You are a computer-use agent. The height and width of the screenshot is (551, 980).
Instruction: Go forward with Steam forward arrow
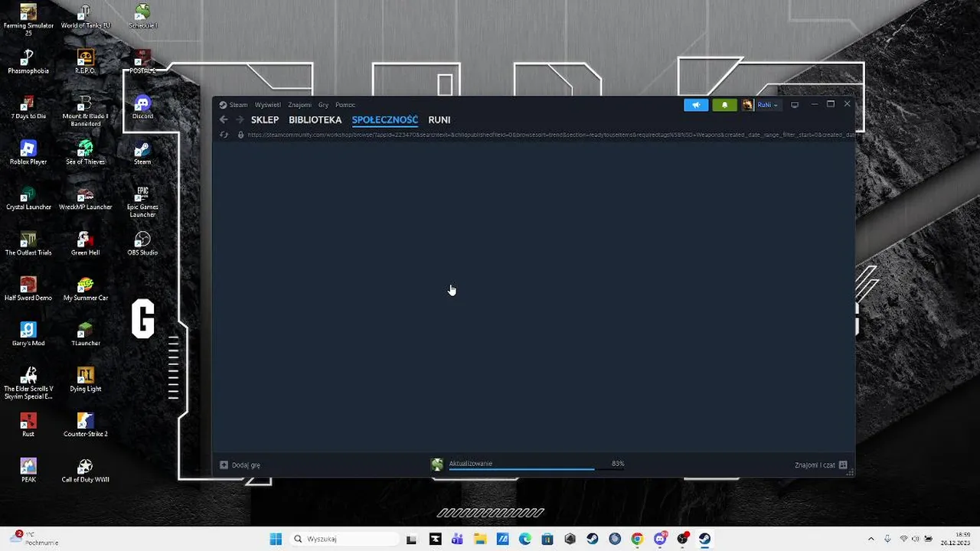click(240, 119)
